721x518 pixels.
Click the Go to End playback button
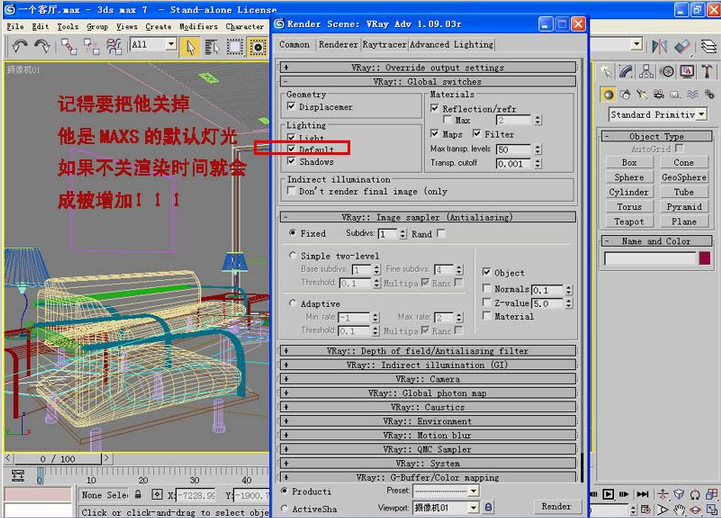[642, 494]
